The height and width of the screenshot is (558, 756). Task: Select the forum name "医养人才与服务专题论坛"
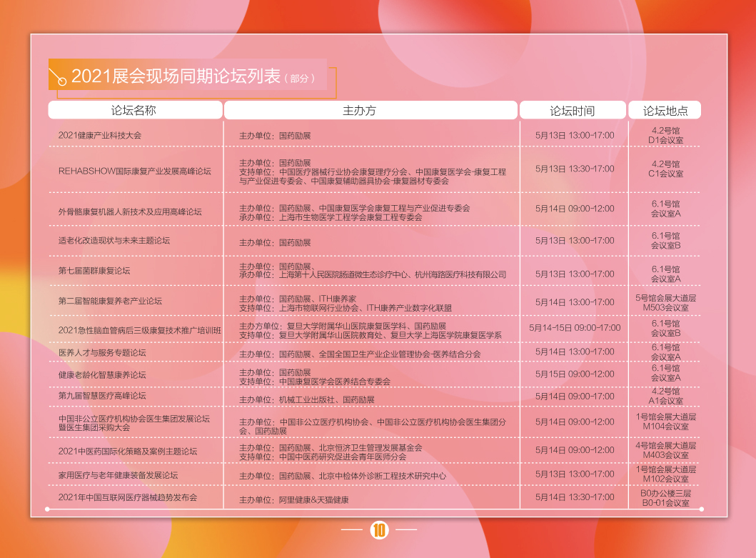(102, 352)
